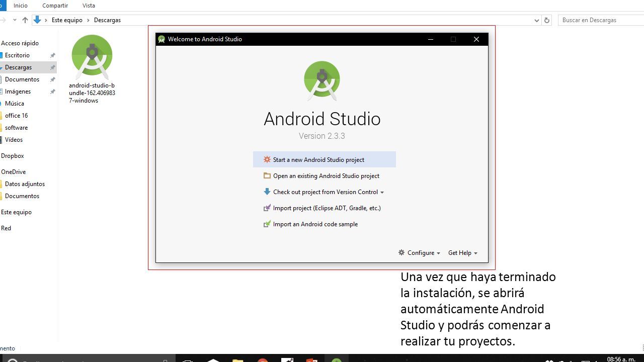Focus the Buscar en Descargas search box

(601, 20)
